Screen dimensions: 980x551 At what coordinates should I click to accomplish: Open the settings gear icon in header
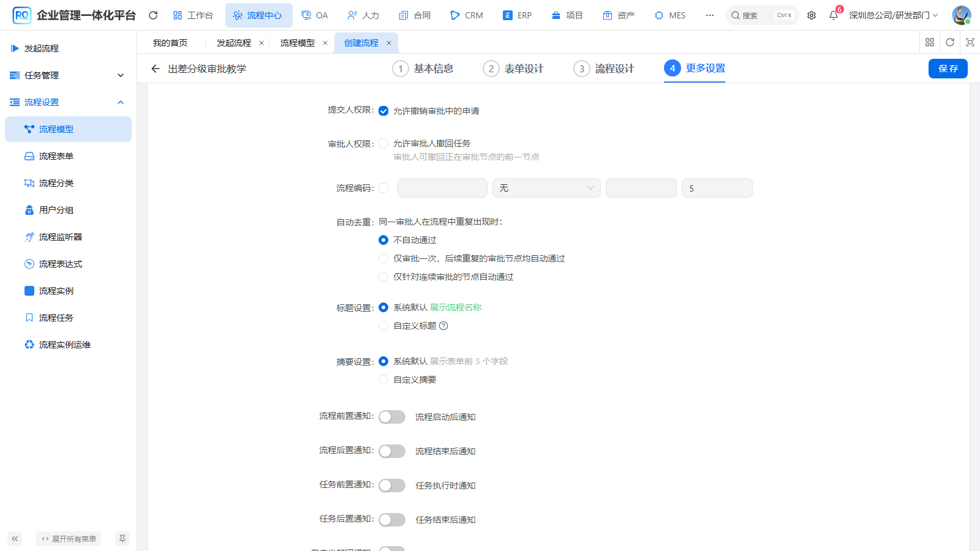812,15
